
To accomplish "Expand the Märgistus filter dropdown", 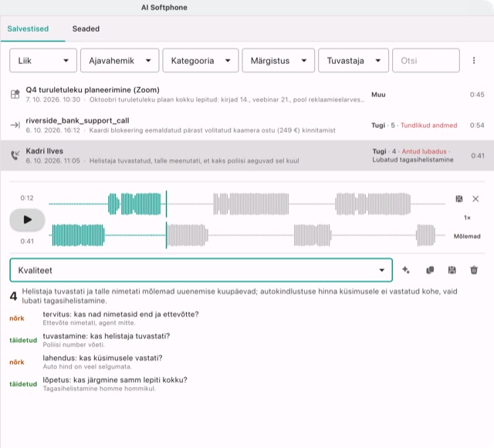I will coord(278,60).
